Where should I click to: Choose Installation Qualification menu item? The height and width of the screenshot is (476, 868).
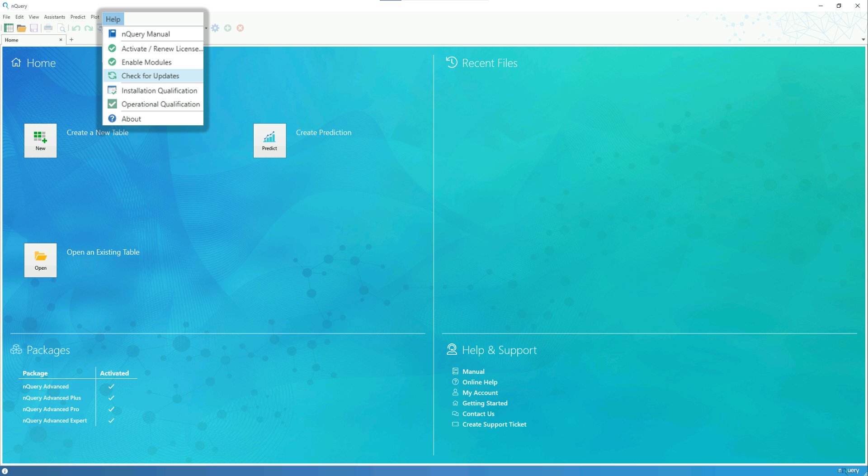159,90
